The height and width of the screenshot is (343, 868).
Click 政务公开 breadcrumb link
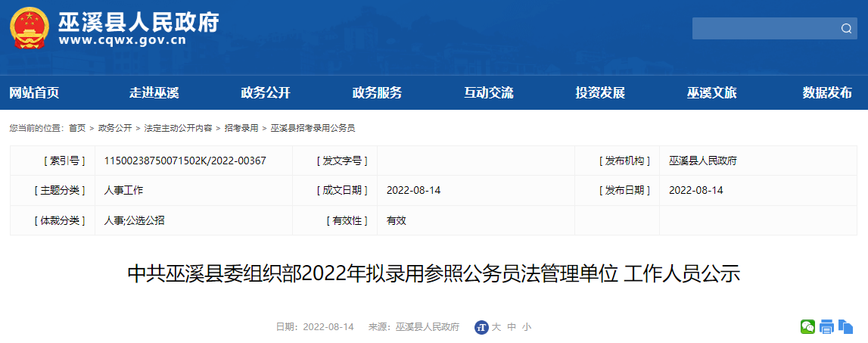pyautogui.click(x=115, y=128)
